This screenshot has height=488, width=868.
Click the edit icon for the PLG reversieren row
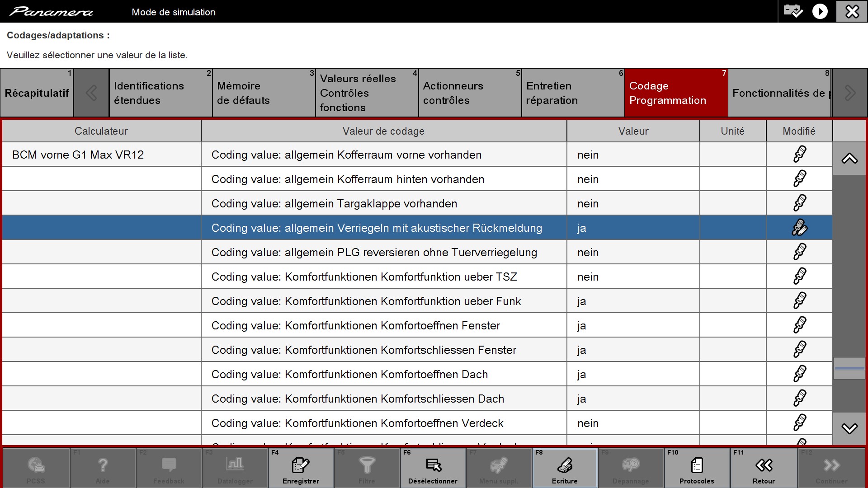point(799,252)
